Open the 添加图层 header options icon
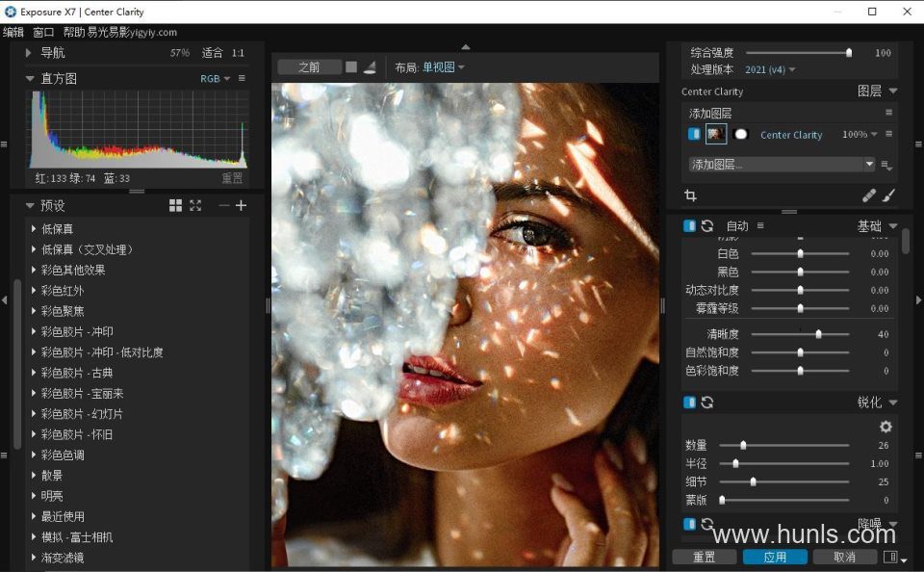This screenshot has width=924, height=572. point(888,112)
